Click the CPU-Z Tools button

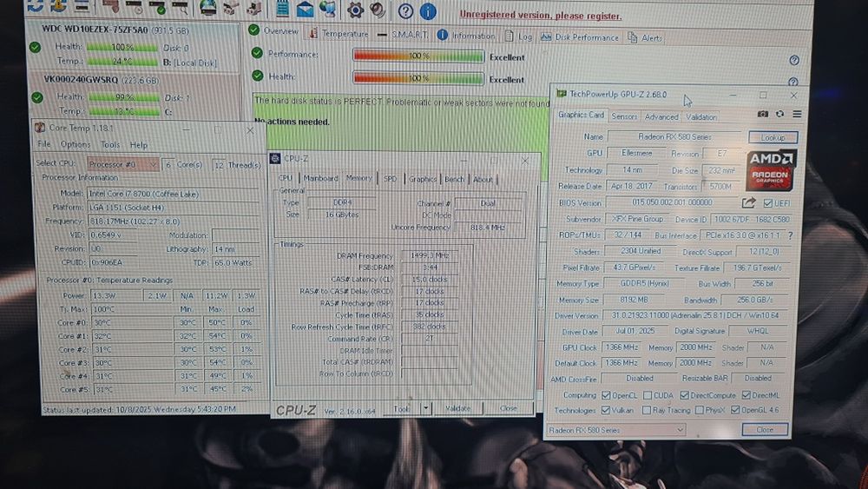401,409
